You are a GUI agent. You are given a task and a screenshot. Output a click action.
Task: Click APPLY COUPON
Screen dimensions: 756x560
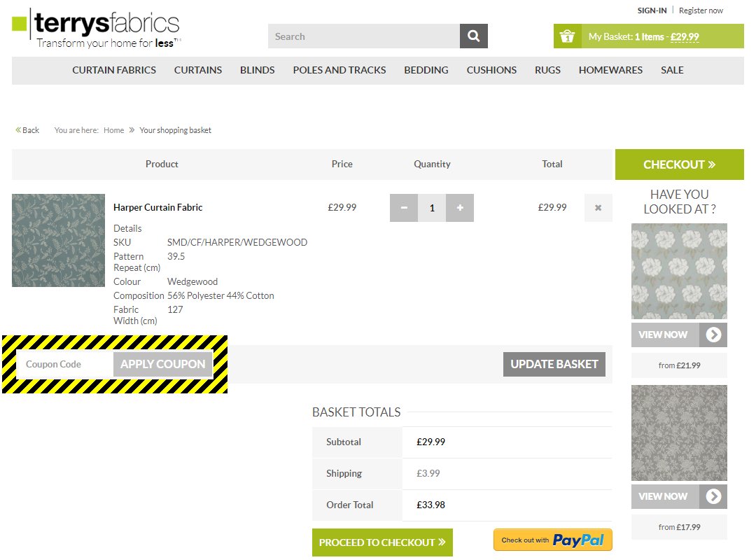pyautogui.click(x=162, y=364)
